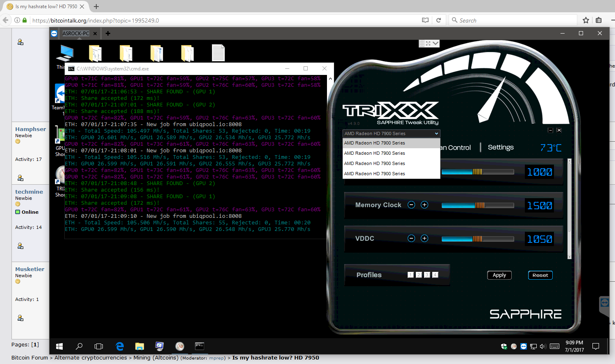This screenshot has height=364, width=615.
Task: Open the TeamViewer system tray icon
Action: (x=523, y=346)
